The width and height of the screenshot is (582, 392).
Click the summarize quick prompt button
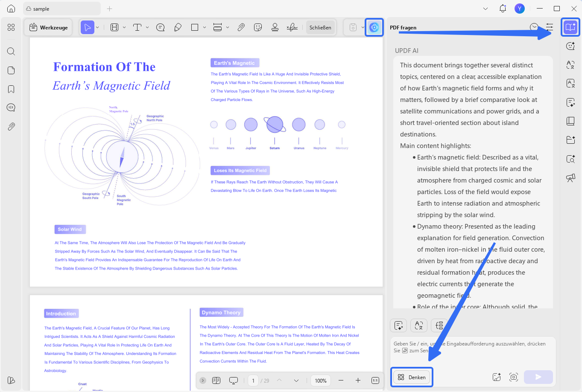click(x=398, y=325)
